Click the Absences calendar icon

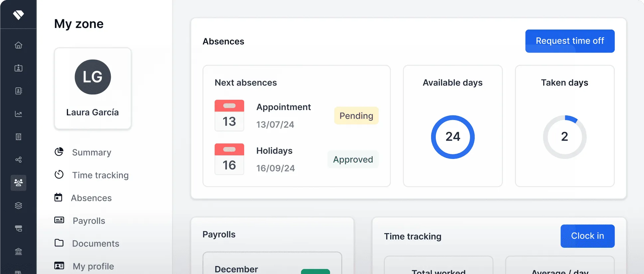click(x=58, y=197)
